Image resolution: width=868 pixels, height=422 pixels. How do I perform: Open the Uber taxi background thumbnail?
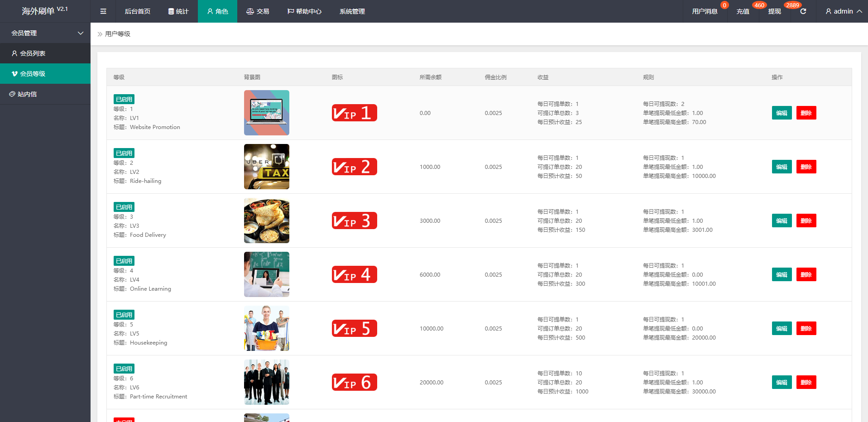[x=266, y=167]
